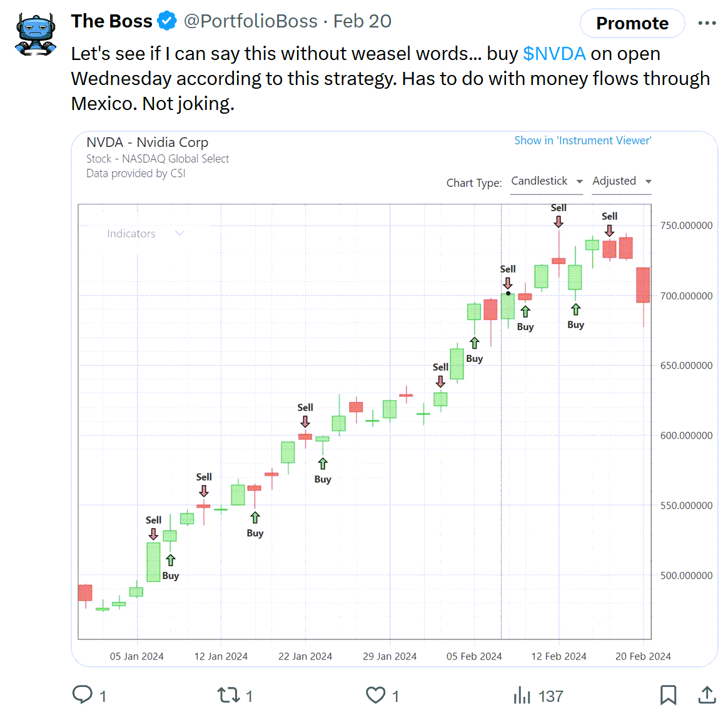
Task: Click the reply speech bubble icon
Action: coord(83,694)
